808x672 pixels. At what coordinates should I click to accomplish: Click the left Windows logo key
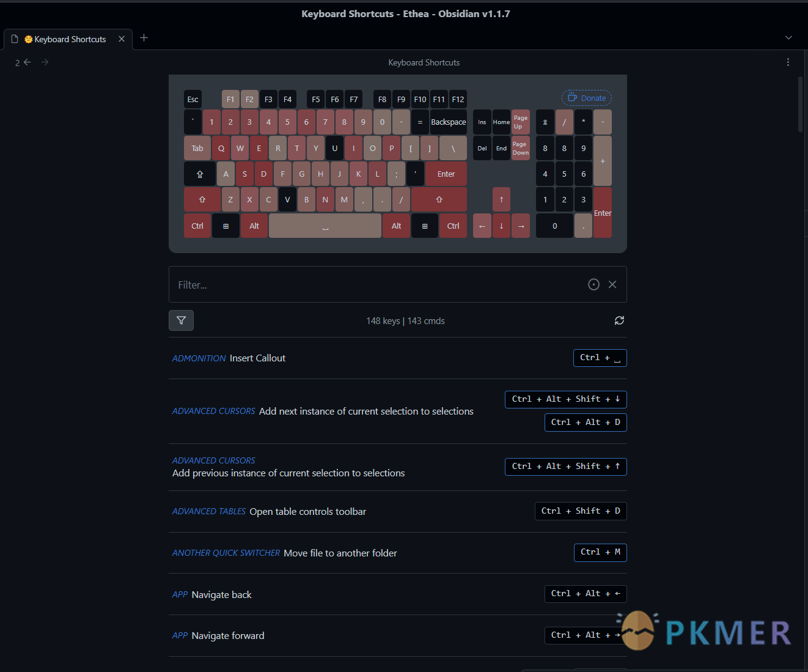[x=226, y=226]
